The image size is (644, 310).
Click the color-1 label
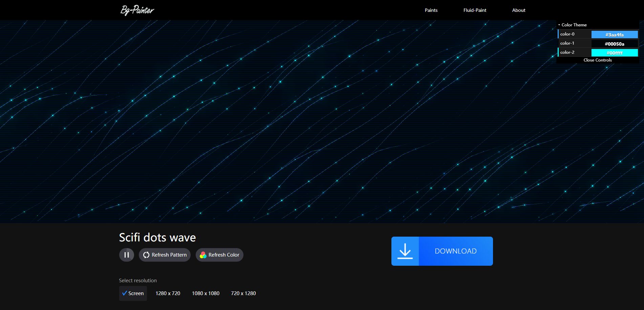pos(567,43)
